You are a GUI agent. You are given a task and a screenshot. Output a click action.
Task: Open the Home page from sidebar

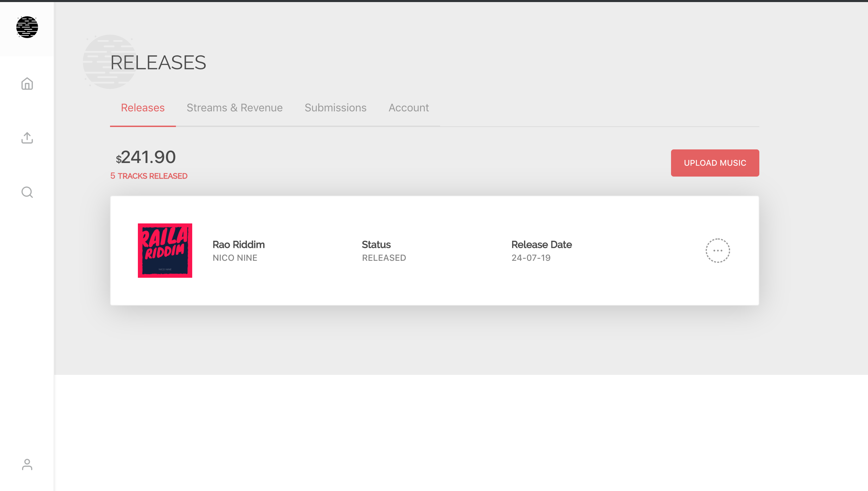coord(27,84)
